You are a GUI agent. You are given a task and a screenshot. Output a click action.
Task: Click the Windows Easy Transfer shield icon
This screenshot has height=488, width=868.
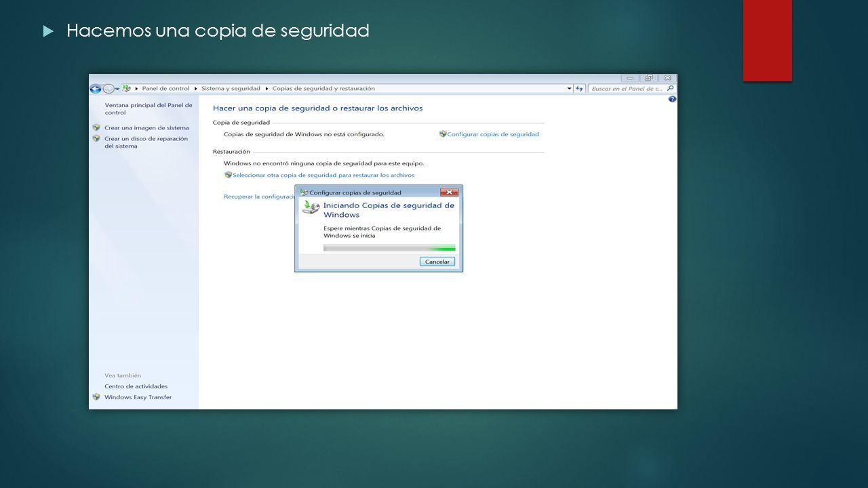point(96,397)
